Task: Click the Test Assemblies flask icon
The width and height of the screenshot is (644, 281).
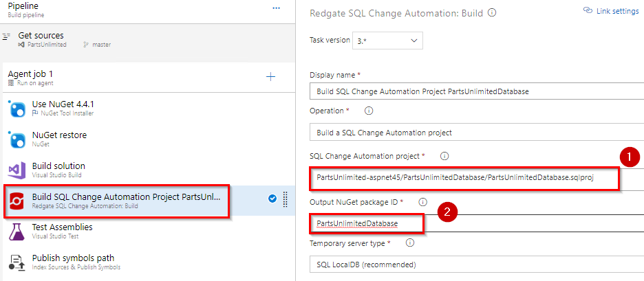Action: [17, 232]
